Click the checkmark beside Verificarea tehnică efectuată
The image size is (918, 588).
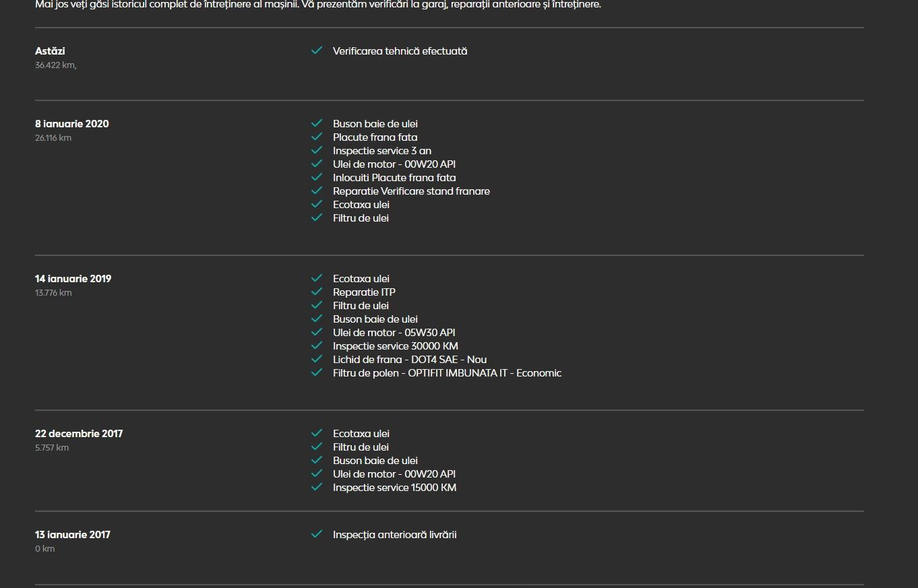click(317, 51)
